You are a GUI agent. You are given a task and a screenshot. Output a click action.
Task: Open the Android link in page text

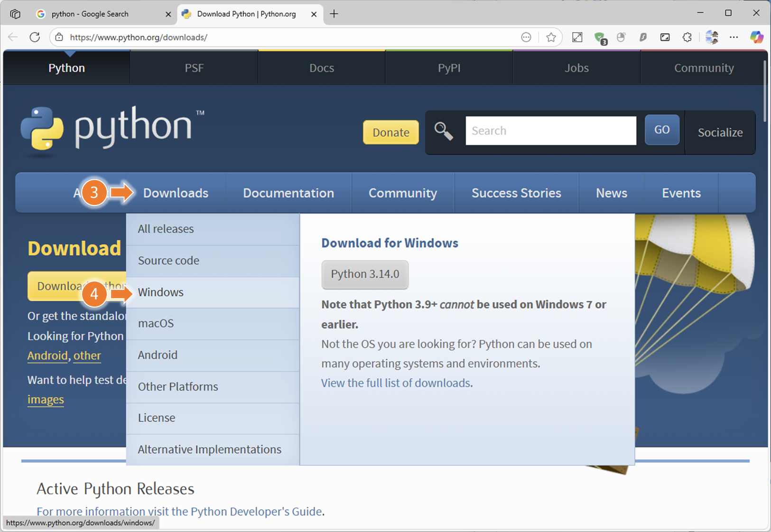point(47,355)
